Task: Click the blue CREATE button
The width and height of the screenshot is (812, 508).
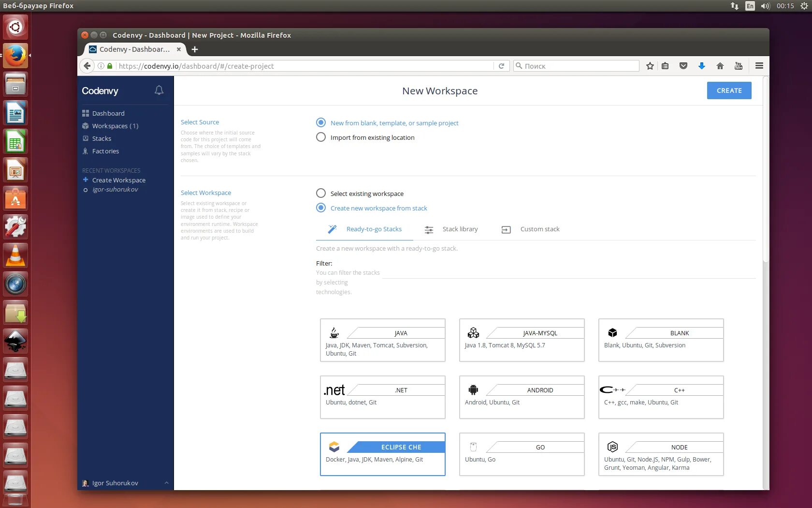Action: [x=729, y=90]
